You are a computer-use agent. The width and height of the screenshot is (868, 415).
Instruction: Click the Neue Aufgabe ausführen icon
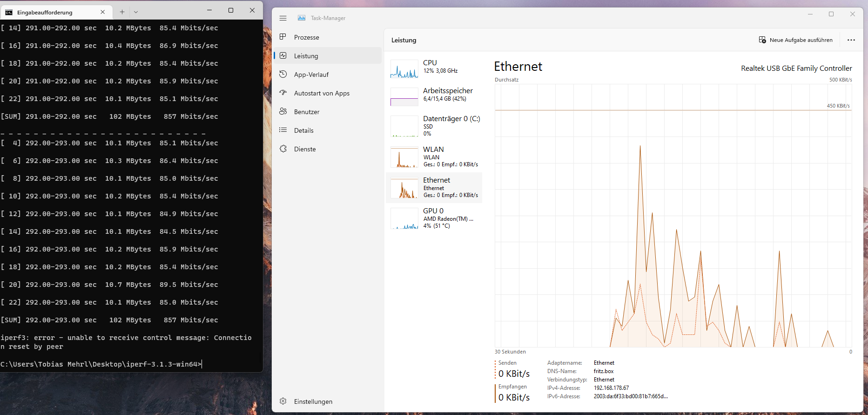762,40
